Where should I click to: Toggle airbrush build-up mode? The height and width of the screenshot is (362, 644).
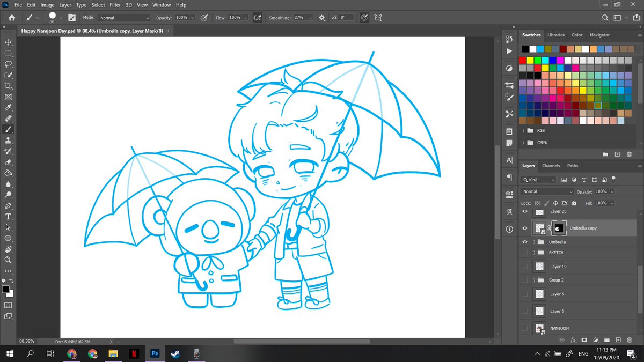pos(257,18)
